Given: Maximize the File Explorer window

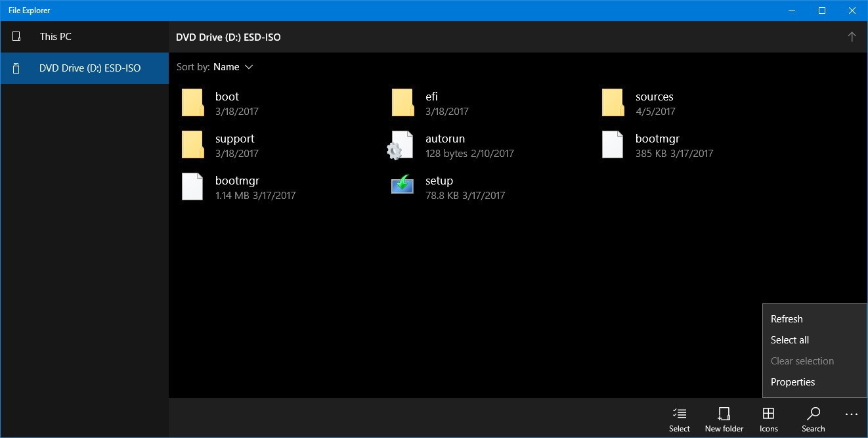Looking at the screenshot, I should coord(822,11).
